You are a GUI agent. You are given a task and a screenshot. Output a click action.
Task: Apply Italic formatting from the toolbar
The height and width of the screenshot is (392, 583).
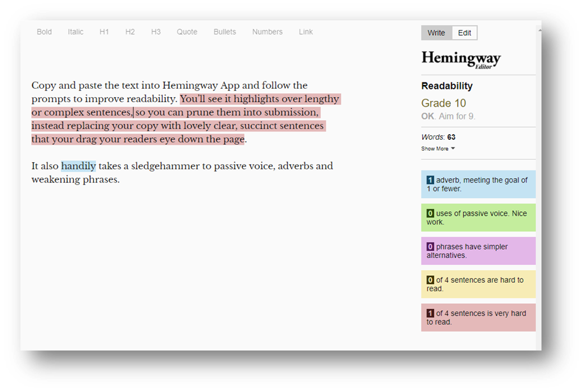click(75, 32)
